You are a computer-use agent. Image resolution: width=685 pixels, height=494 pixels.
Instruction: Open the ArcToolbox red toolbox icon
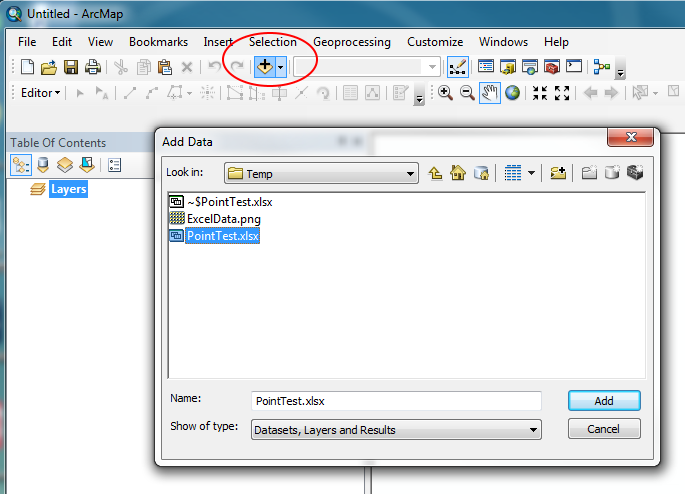point(552,67)
